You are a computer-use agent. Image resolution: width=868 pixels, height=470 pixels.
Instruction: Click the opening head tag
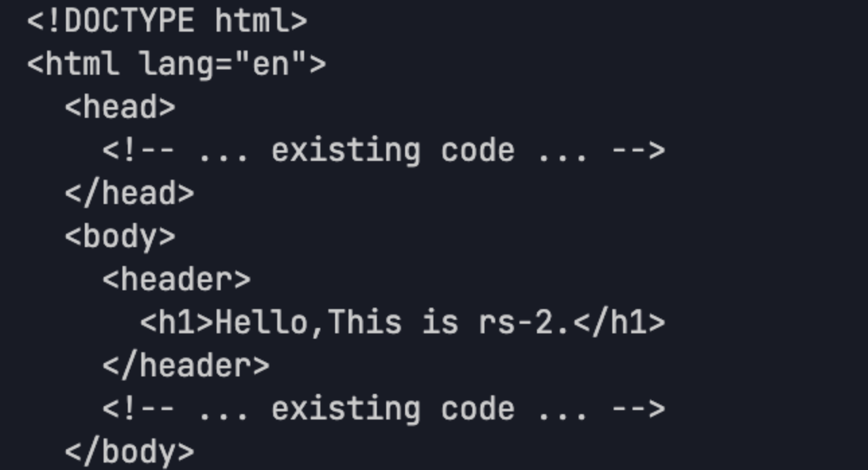pyautogui.click(x=120, y=108)
